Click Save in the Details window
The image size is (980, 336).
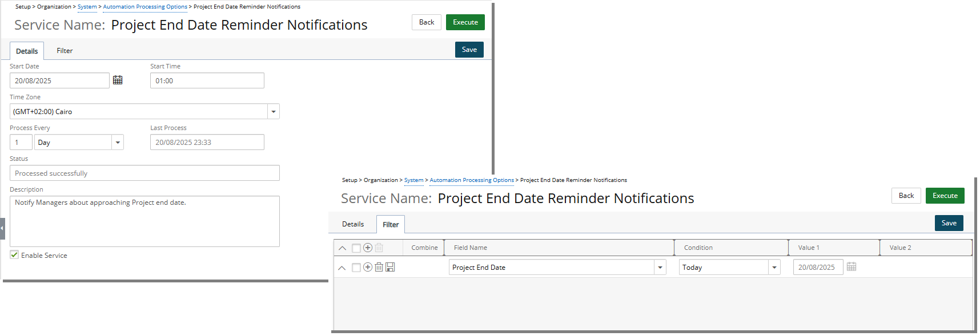pyautogui.click(x=469, y=50)
